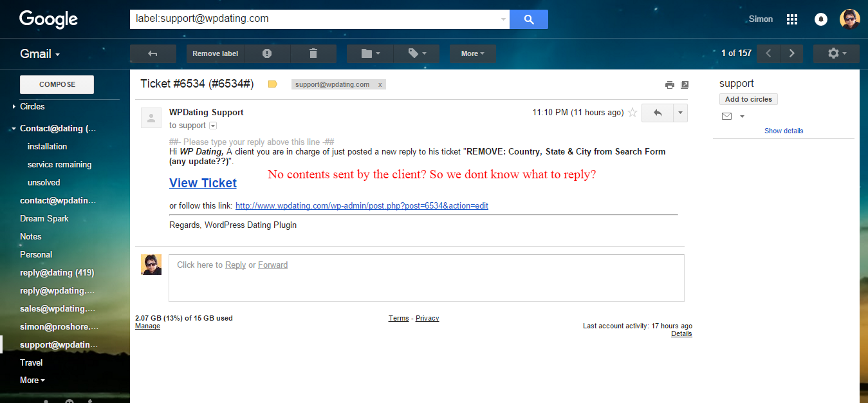Star the WPDating Support message
The height and width of the screenshot is (403, 868).
tap(633, 113)
